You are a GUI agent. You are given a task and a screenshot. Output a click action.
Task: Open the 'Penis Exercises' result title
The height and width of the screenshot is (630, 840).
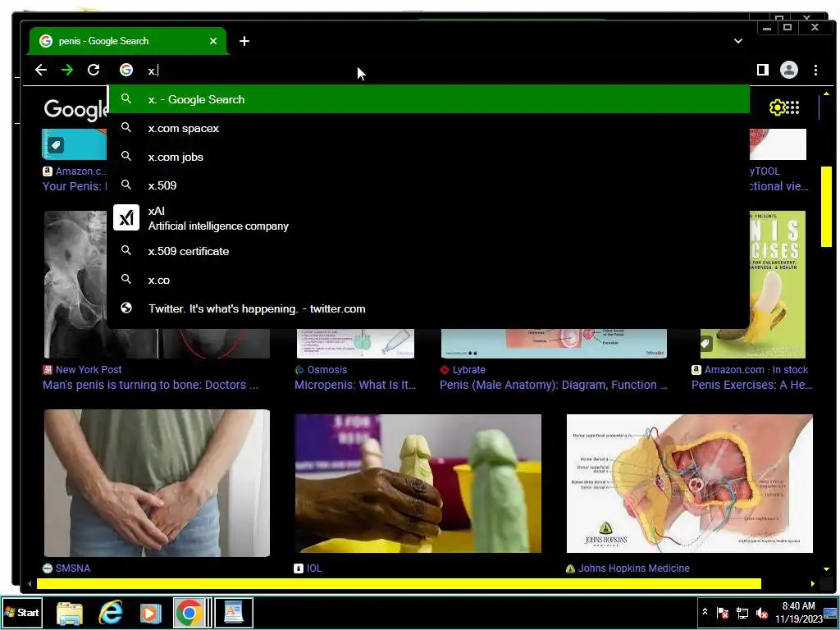(751, 385)
